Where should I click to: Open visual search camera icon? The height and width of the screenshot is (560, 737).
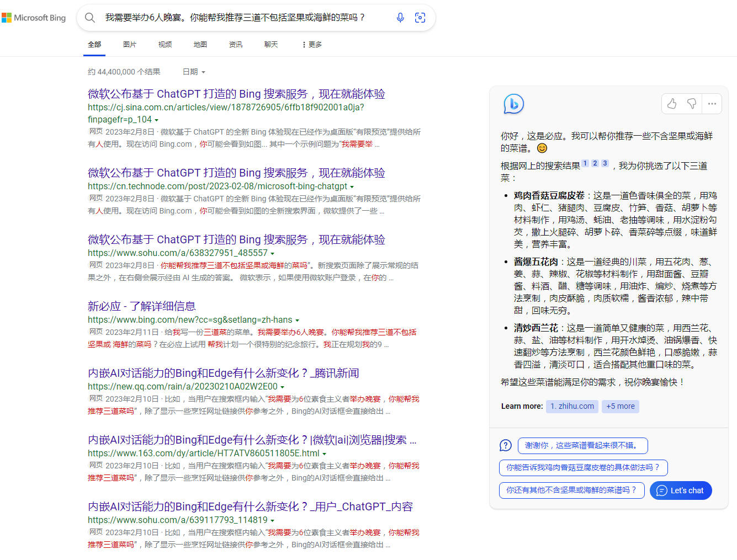(x=420, y=18)
